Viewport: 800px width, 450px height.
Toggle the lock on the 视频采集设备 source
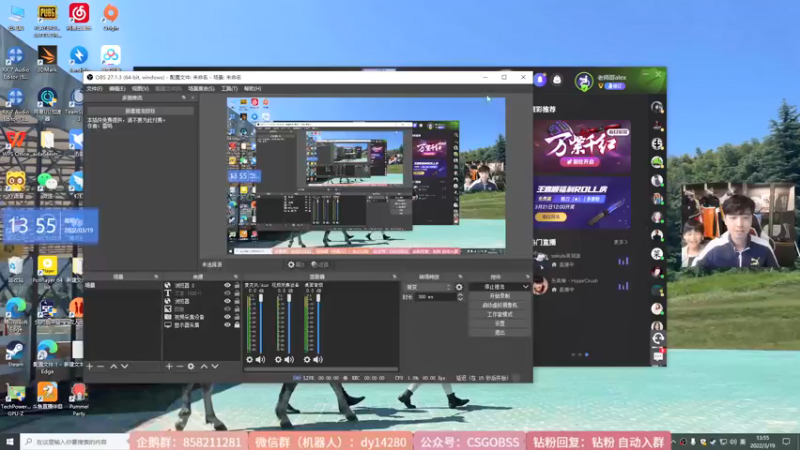point(237,317)
